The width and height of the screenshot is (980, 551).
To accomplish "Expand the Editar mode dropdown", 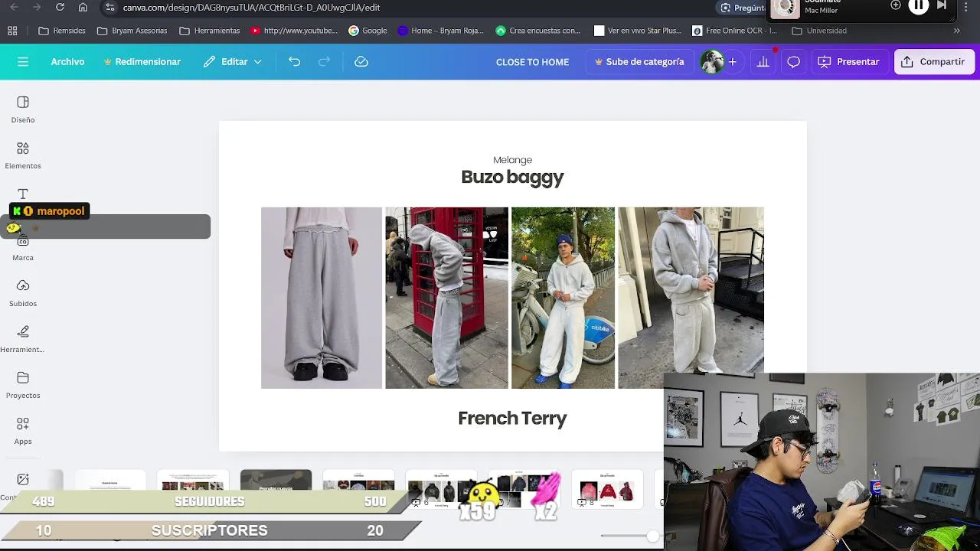I will tap(233, 61).
